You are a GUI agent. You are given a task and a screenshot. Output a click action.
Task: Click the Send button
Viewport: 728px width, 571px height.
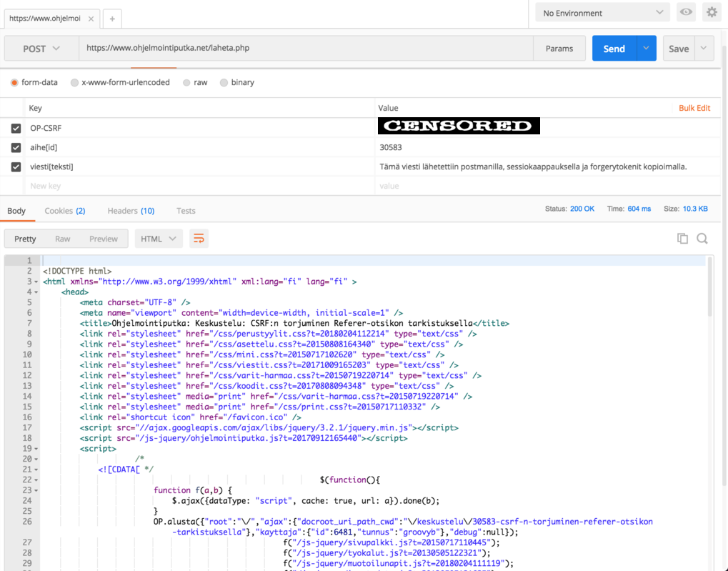tap(614, 49)
